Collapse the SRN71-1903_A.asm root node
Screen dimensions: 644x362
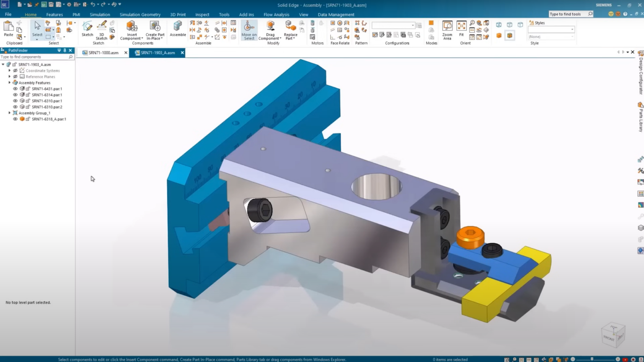(3, 64)
